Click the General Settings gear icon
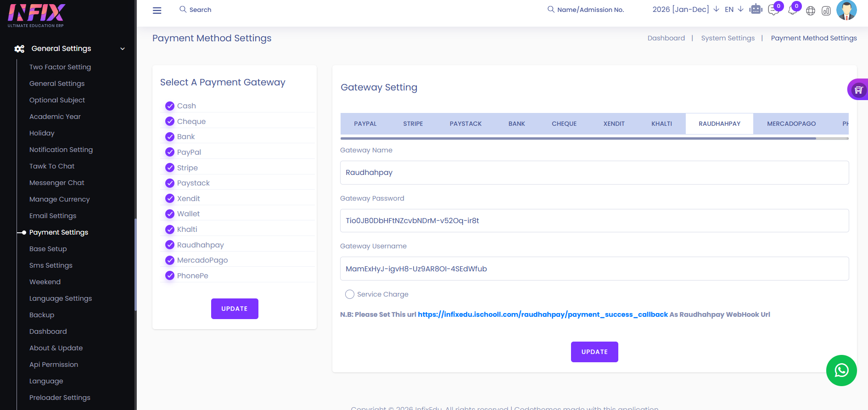This screenshot has width=868, height=410. 19,49
